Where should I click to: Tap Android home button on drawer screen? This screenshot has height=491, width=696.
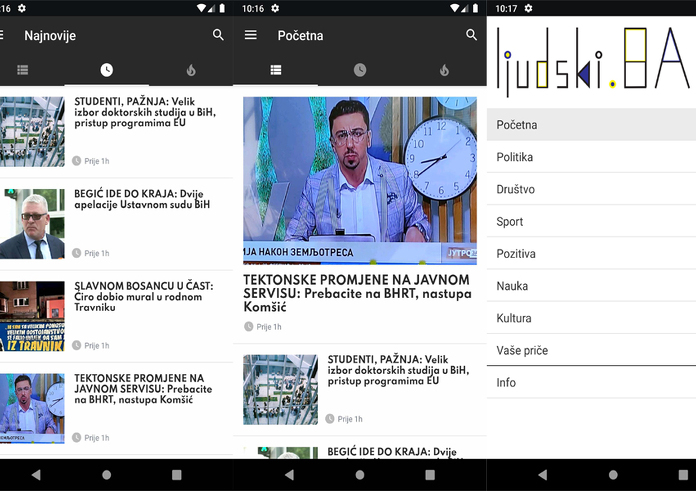coord(613,475)
